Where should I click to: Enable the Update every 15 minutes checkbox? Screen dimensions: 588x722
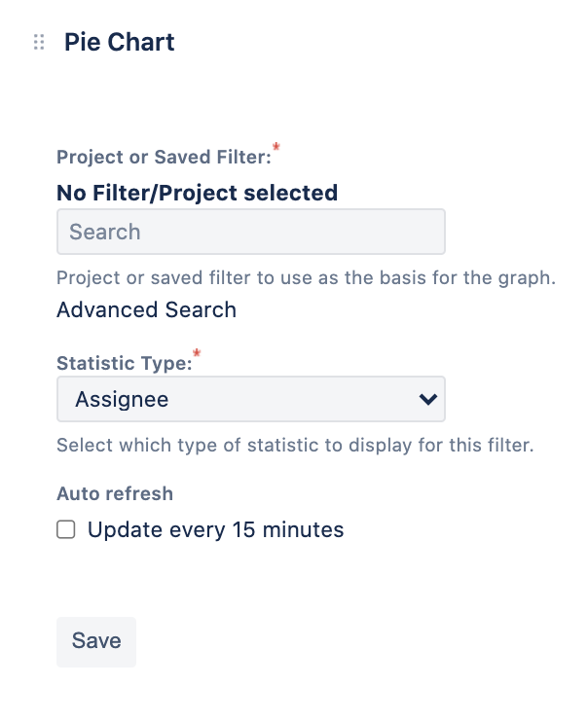tap(66, 530)
